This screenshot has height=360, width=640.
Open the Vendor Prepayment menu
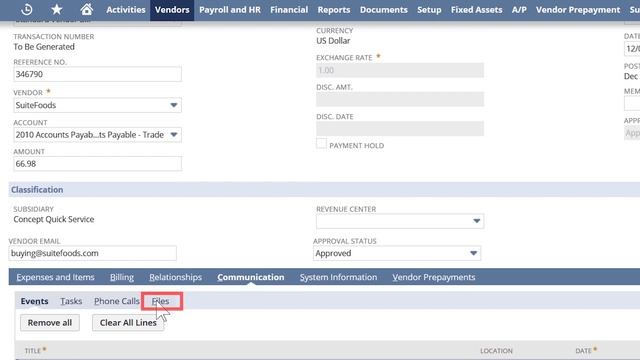[578, 10]
